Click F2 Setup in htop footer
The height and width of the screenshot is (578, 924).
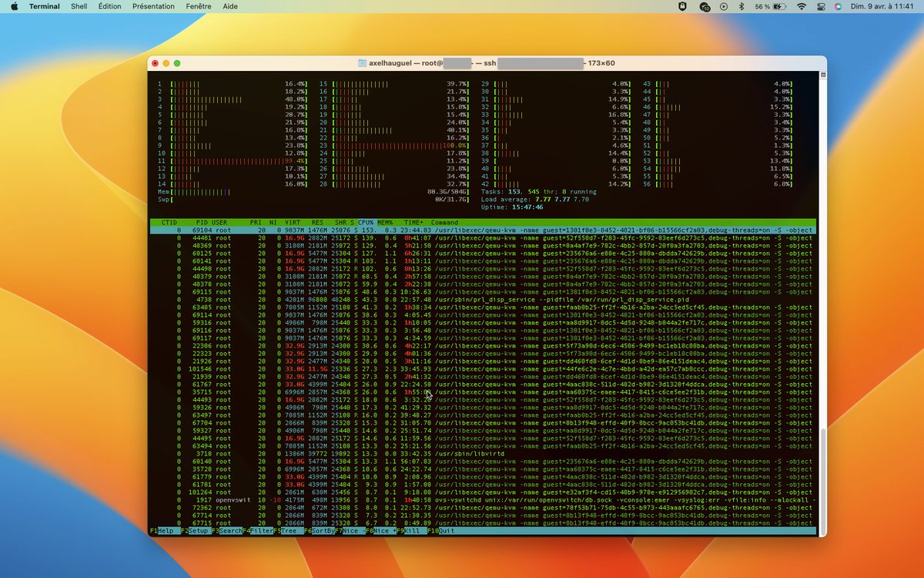[x=195, y=530]
